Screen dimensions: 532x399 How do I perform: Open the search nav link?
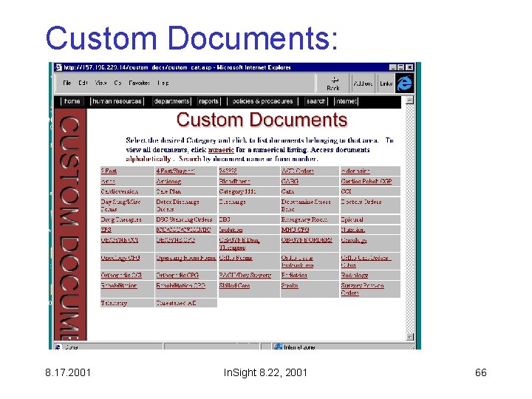[x=316, y=101]
